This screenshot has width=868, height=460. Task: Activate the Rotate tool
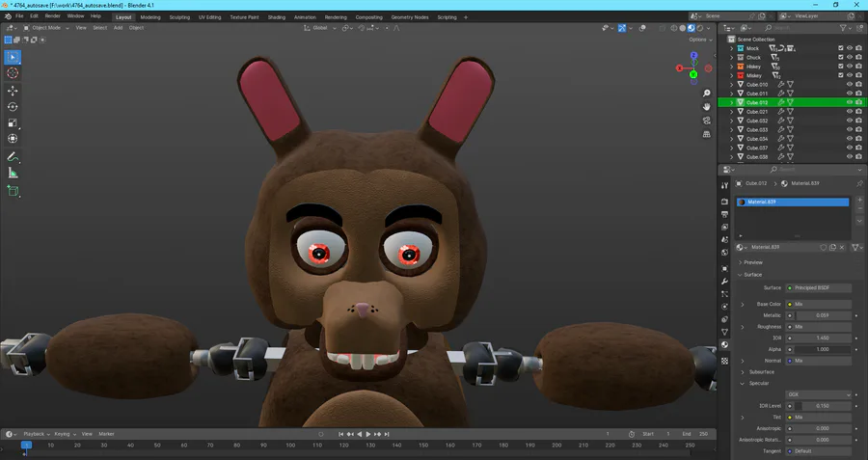(x=13, y=107)
